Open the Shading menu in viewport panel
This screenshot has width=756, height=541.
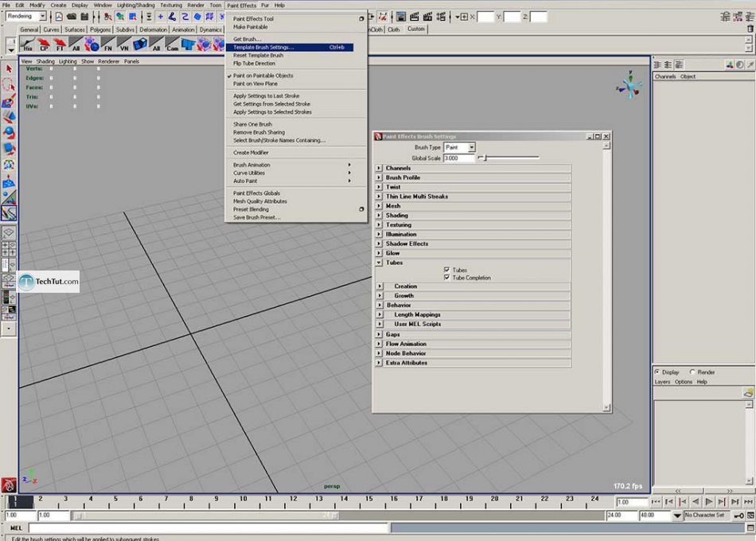[x=45, y=62]
